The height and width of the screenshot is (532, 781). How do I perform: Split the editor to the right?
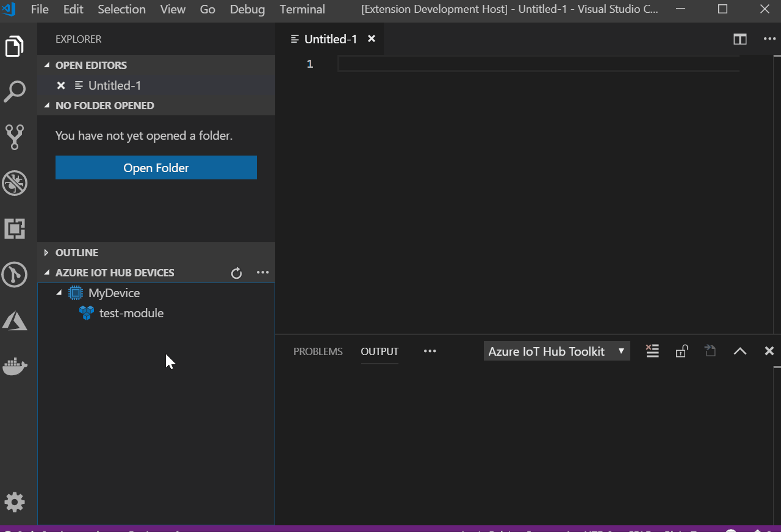(740, 39)
